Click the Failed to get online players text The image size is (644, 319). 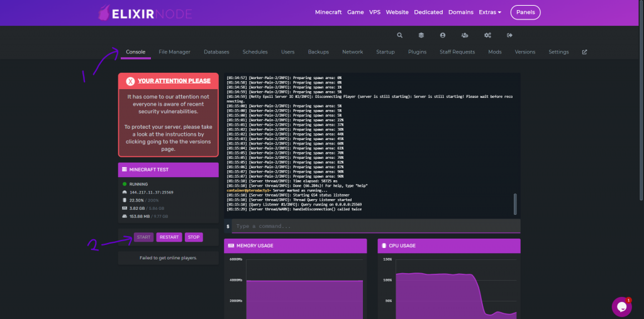tap(169, 258)
